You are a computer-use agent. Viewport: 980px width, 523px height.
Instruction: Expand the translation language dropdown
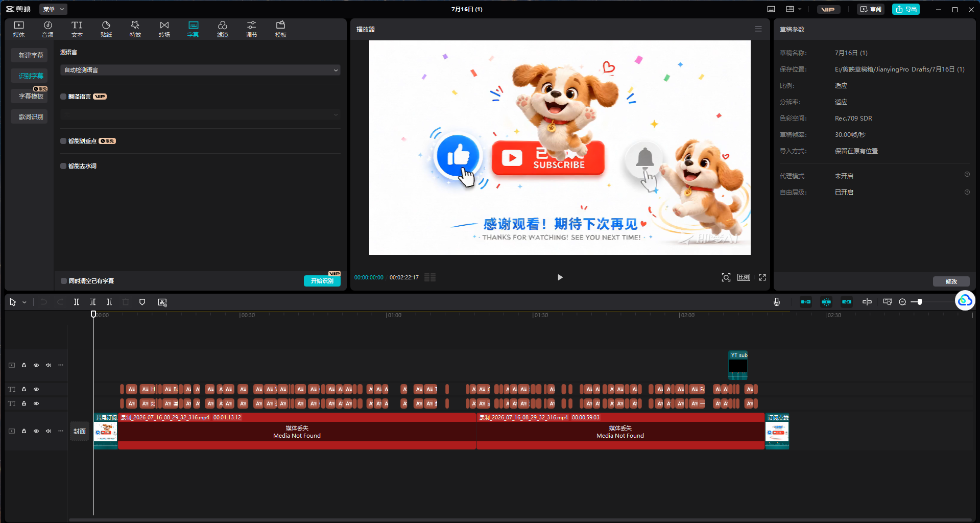[200, 114]
